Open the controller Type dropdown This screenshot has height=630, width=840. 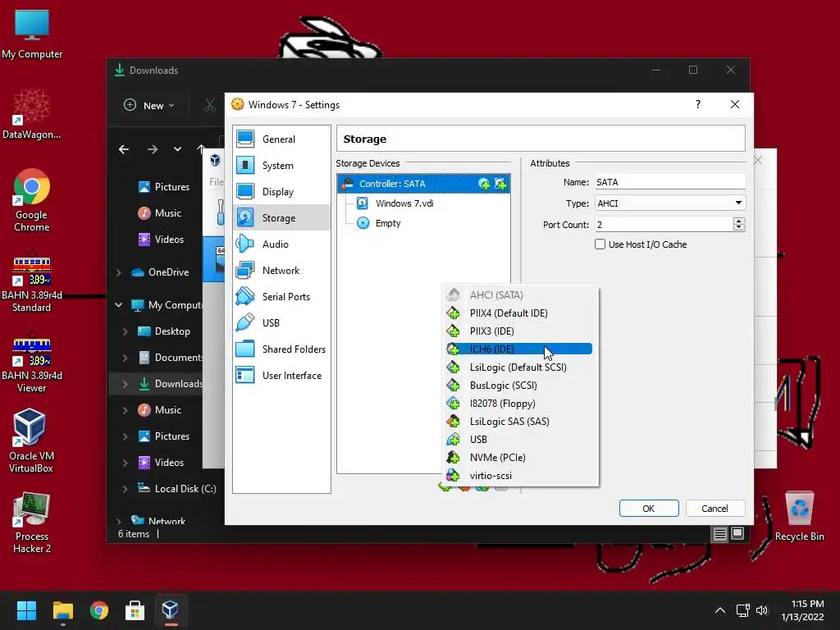click(x=669, y=203)
